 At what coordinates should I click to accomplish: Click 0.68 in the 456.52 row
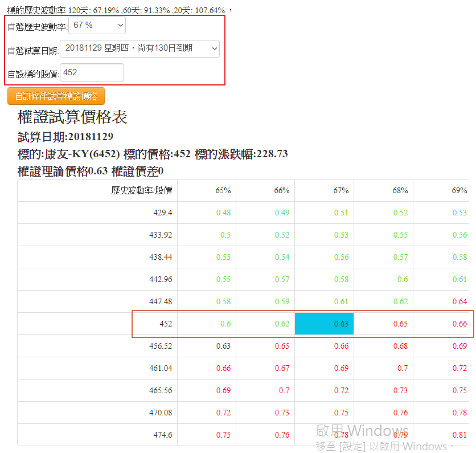pos(400,346)
